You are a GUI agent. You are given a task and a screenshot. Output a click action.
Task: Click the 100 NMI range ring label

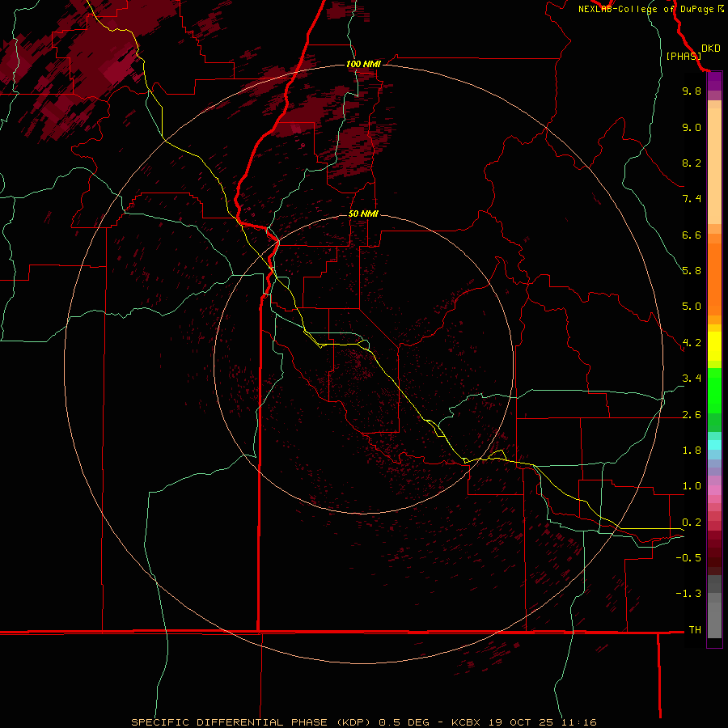tap(363, 64)
